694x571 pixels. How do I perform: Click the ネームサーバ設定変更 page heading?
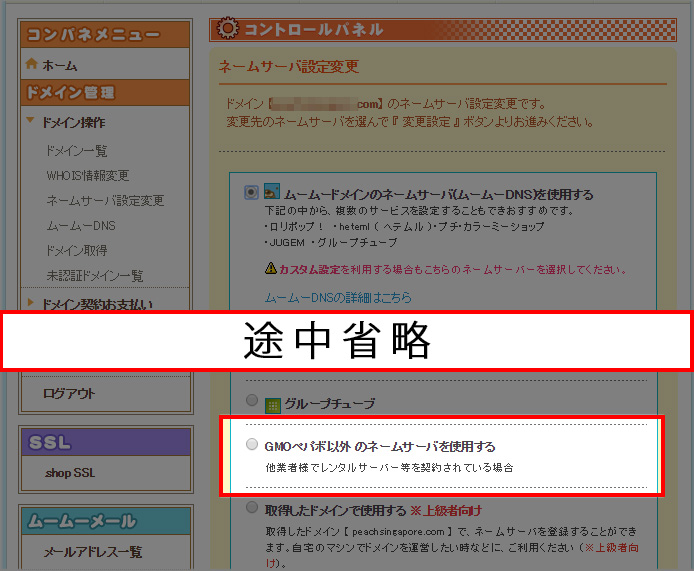(x=289, y=66)
